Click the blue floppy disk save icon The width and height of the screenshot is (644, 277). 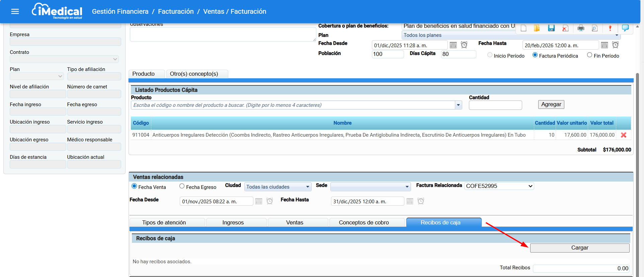(x=551, y=28)
